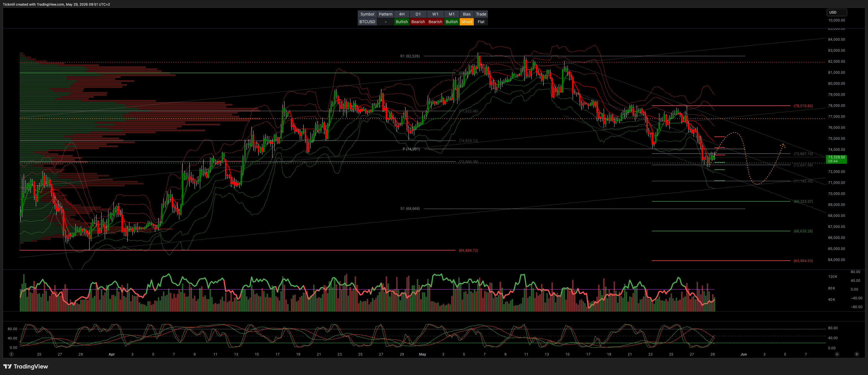The width and height of the screenshot is (868, 375).
Task: Click the TradingView logo at the bottom left
Action: (26, 366)
